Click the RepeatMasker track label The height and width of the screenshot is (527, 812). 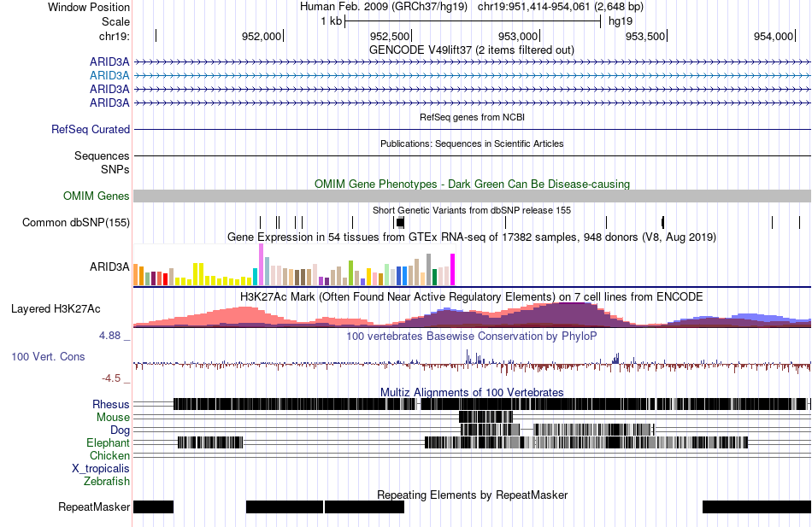tap(94, 507)
